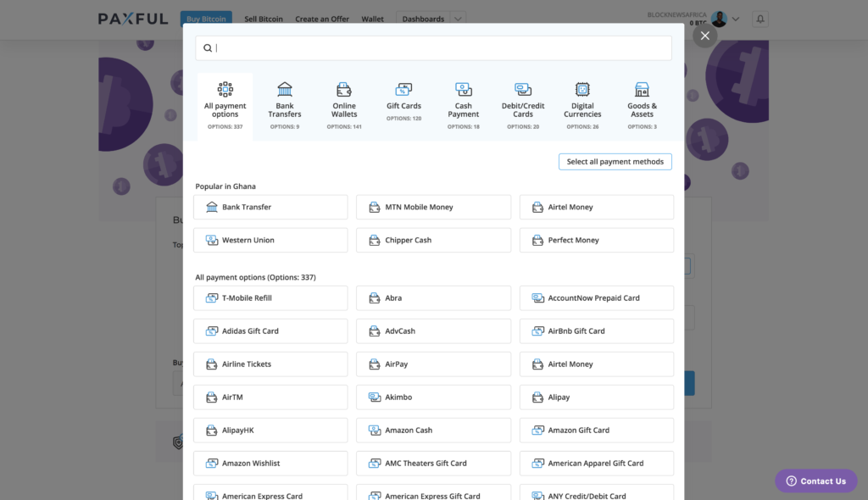Select the Alipay option

[x=597, y=397]
